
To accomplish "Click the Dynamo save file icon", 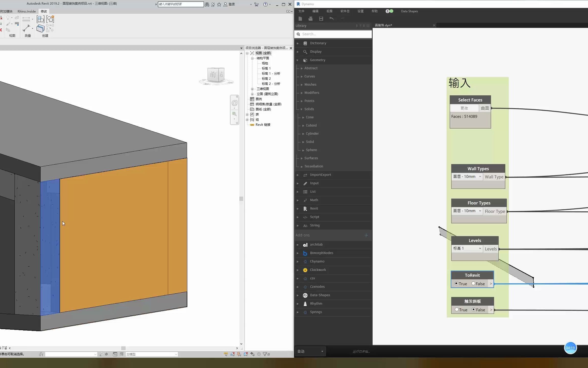I will [x=321, y=19].
